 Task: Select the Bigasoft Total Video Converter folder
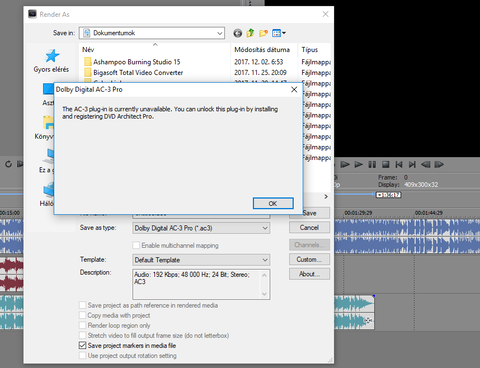click(138, 73)
